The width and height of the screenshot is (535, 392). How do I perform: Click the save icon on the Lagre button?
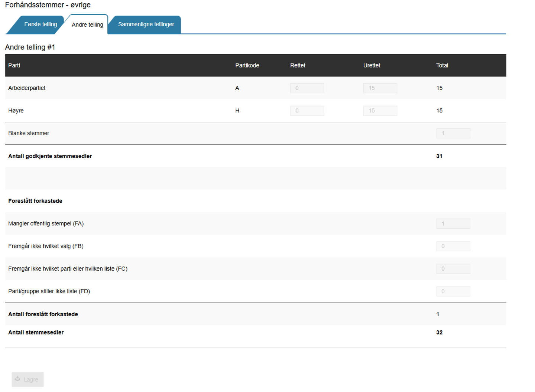17,379
